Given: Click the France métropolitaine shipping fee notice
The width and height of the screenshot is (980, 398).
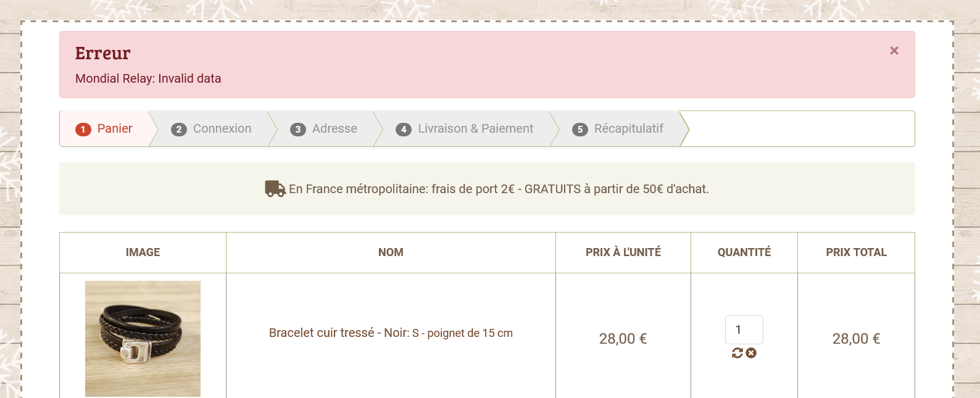Looking at the screenshot, I should click(499, 189).
